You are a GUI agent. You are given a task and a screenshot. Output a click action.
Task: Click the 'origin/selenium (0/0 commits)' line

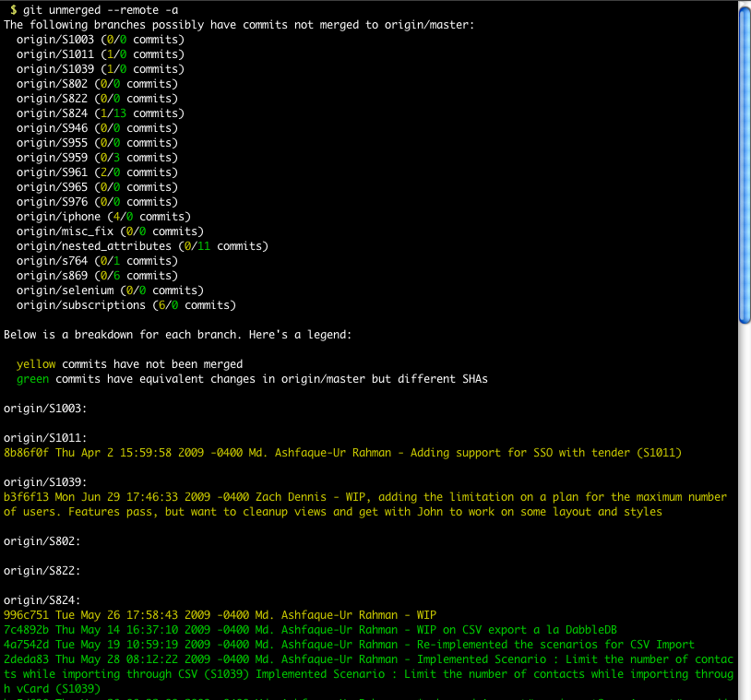coord(110,291)
